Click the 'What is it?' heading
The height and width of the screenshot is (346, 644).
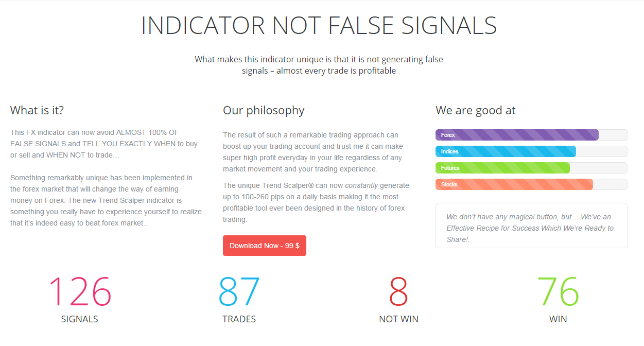37,110
